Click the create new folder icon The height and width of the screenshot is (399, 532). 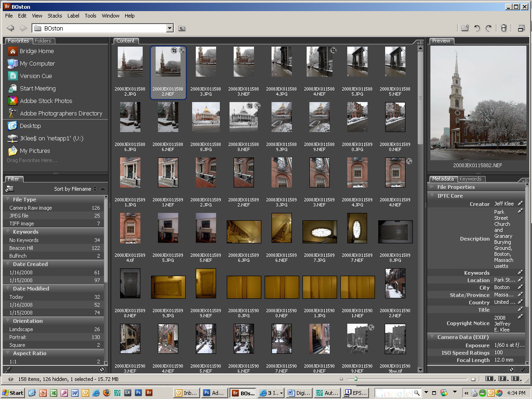[x=465, y=28]
